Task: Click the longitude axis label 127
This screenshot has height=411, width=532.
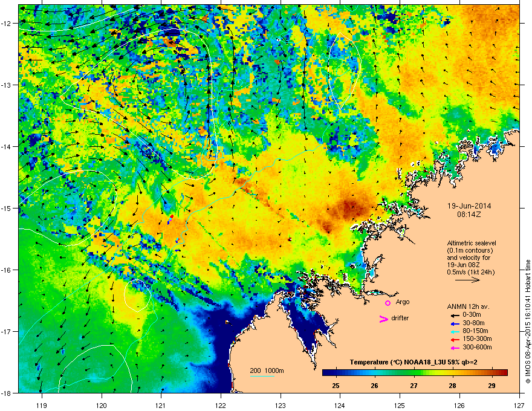Action: tap(519, 405)
